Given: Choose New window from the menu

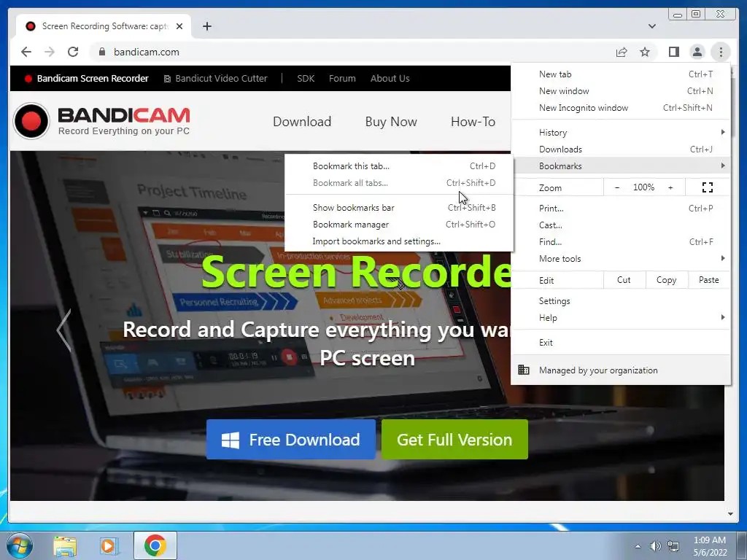Looking at the screenshot, I should tap(620, 91).
